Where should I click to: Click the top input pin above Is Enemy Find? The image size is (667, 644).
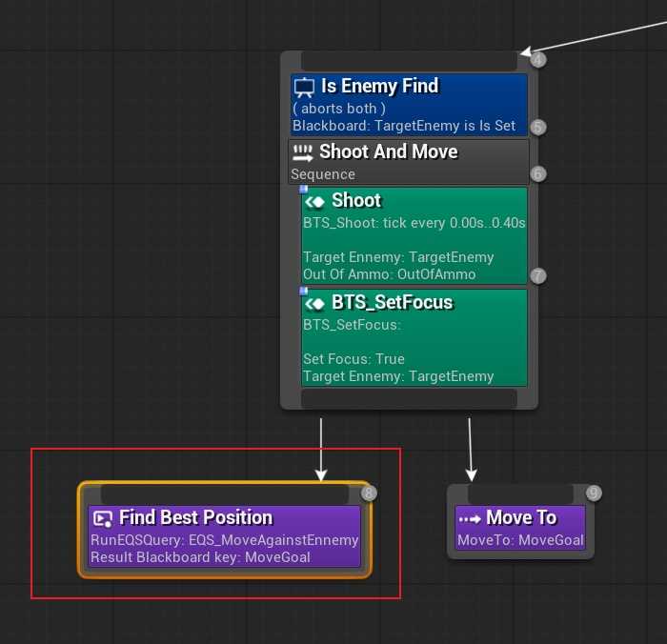(x=409, y=61)
